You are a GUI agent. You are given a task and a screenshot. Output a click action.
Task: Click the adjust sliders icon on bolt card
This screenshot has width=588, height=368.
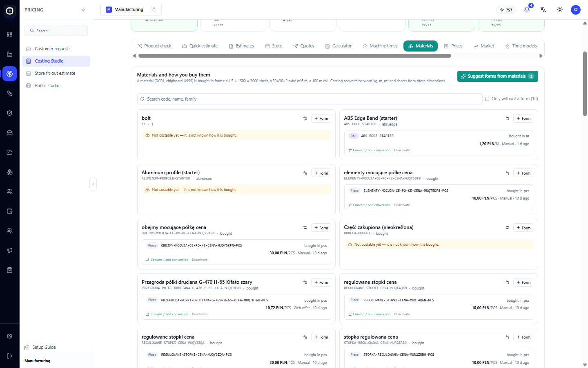(x=305, y=119)
